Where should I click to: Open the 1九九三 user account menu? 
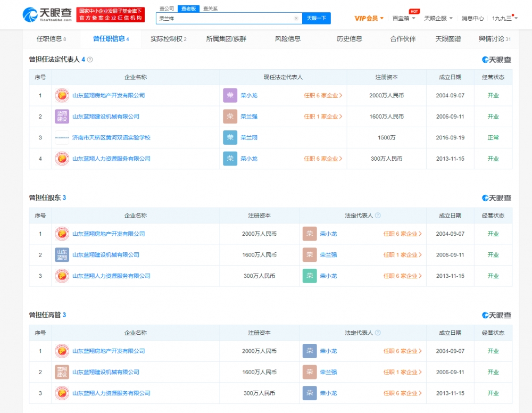[x=505, y=18]
